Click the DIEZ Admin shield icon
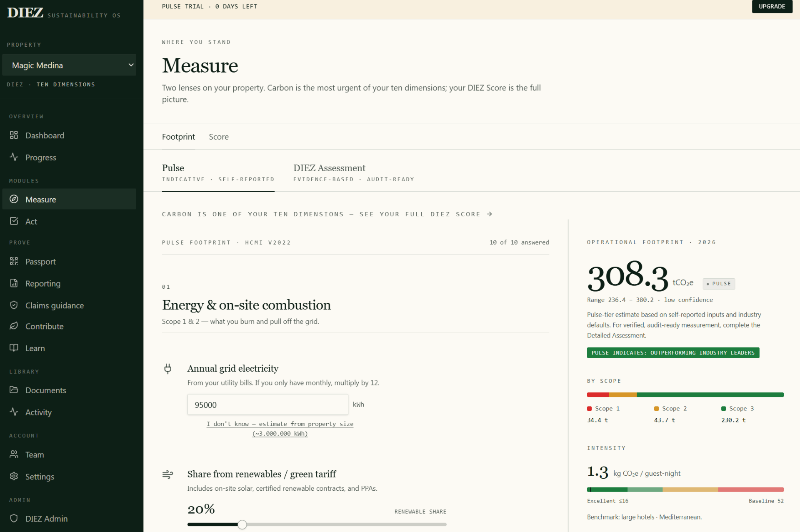Screen dimensions: 800x532 (14, 518)
